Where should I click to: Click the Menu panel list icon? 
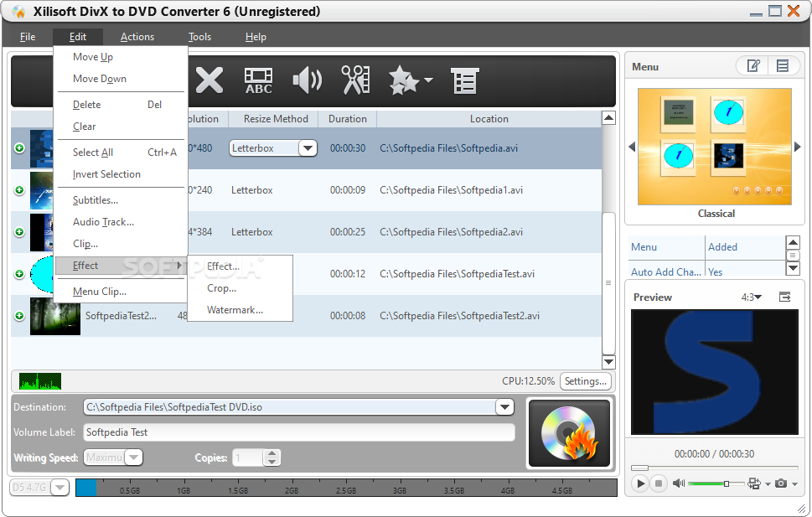[783, 66]
